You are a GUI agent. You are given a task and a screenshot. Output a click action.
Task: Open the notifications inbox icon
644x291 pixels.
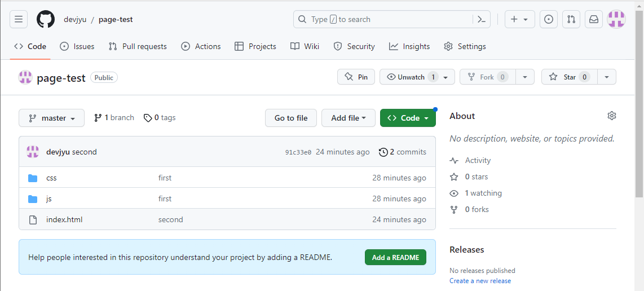[594, 19]
